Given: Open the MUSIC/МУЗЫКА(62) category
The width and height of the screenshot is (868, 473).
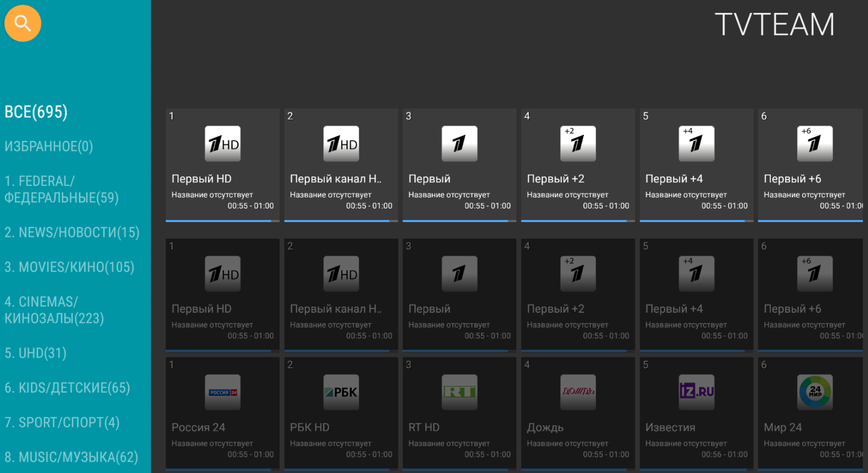Looking at the screenshot, I should click(x=71, y=457).
